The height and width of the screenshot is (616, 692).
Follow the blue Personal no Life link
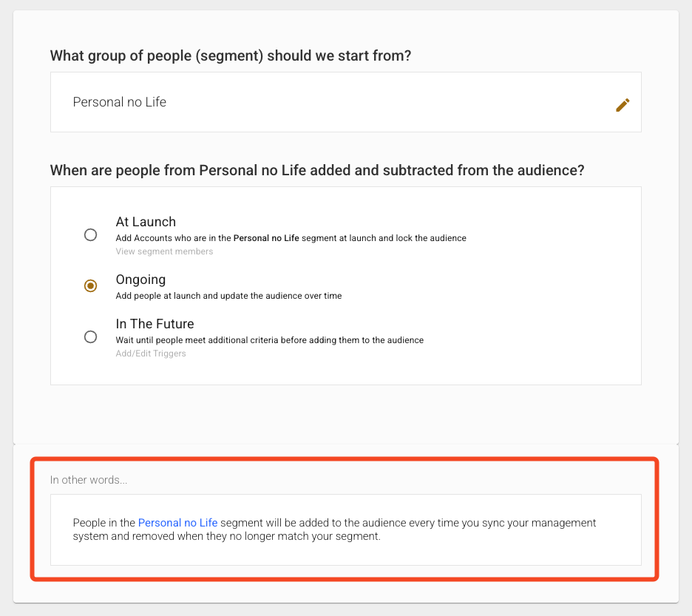[177, 523]
